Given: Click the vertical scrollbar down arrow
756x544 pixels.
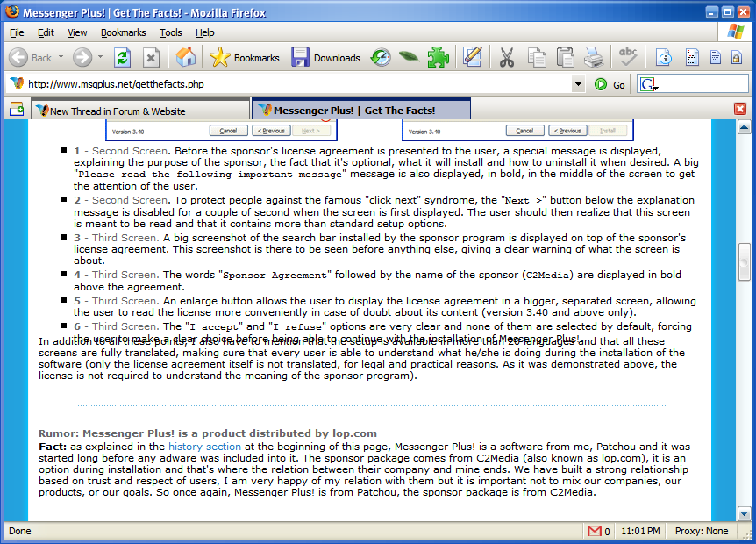Looking at the screenshot, I should coord(744,513).
